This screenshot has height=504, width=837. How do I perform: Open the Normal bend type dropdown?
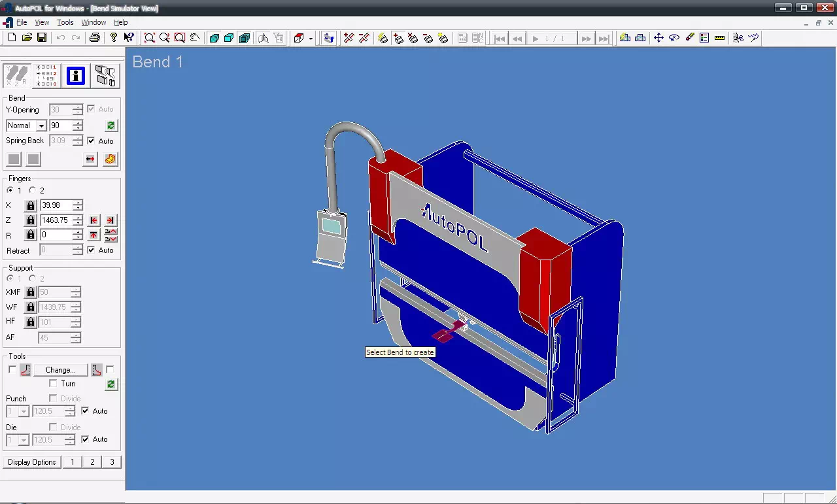pyautogui.click(x=41, y=126)
